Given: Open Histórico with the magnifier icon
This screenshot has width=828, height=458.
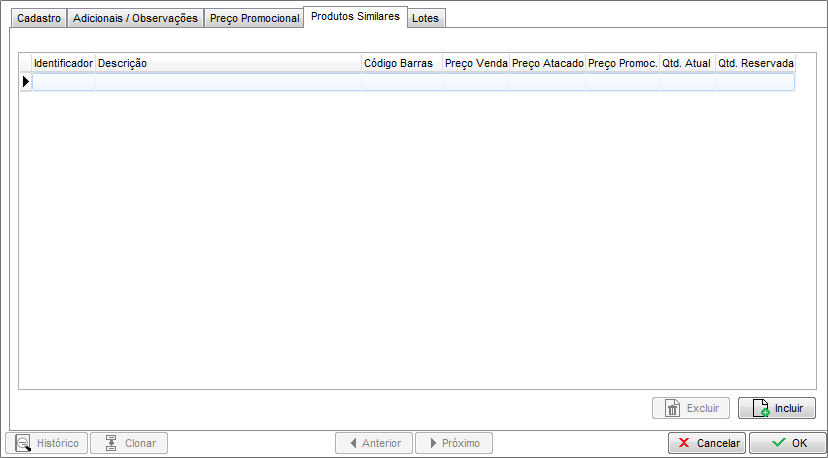Looking at the screenshot, I should pos(47,443).
